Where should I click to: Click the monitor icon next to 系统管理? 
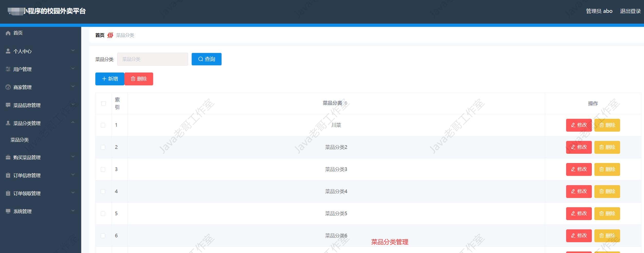tap(8, 211)
